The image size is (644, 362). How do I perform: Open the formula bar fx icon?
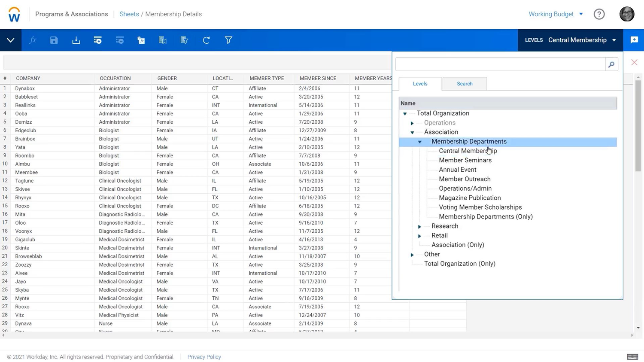point(33,40)
